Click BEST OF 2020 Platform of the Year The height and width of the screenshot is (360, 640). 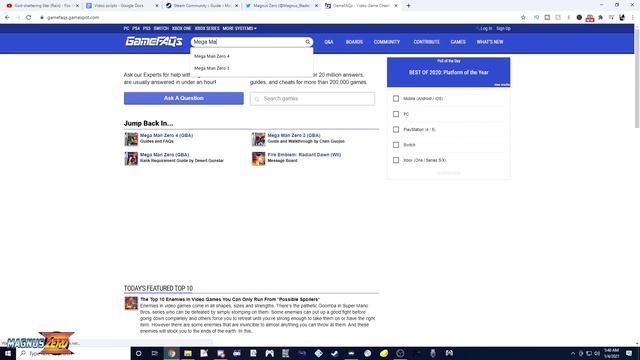coord(449,72)
